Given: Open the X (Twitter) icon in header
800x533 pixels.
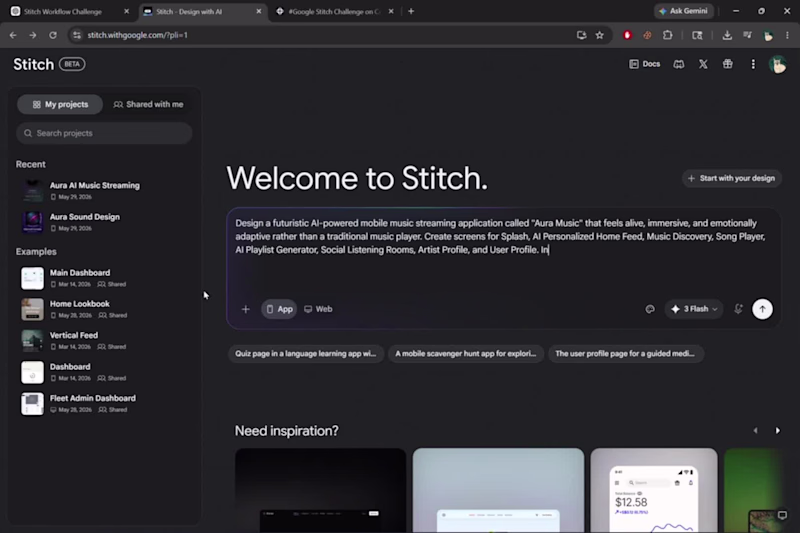Looking at the screenshot, I should (x=703, y=64).
